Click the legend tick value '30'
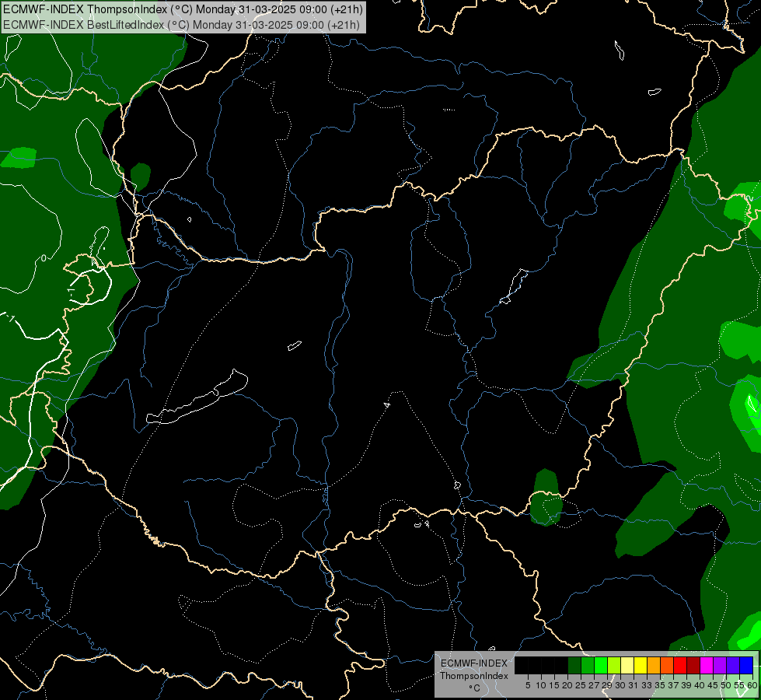 click(x=621, y=685)
